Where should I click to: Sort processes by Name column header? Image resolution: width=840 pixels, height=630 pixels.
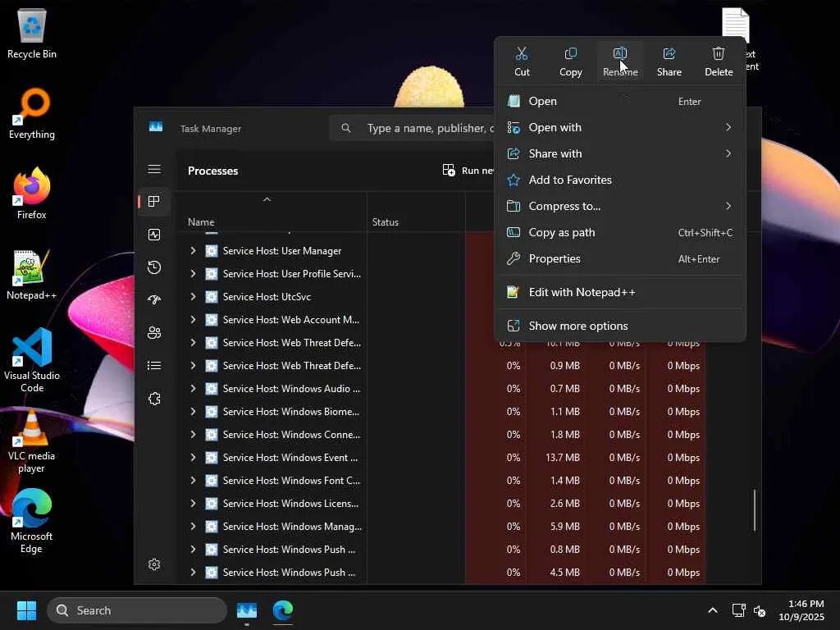pyautogui.click(x=201, y=222)
